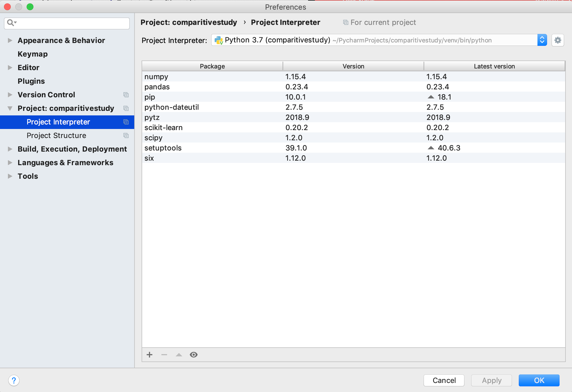
Task: Expand Appearance & Behavior section
Action: click(x=10, y=40)
